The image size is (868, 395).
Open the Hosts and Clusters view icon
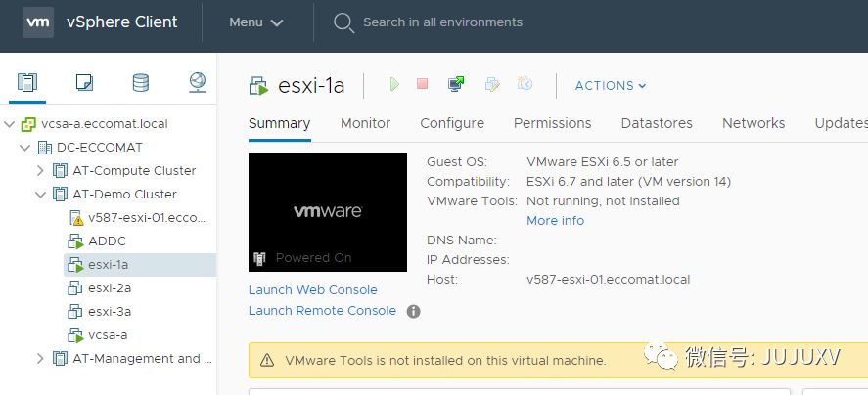27,83
